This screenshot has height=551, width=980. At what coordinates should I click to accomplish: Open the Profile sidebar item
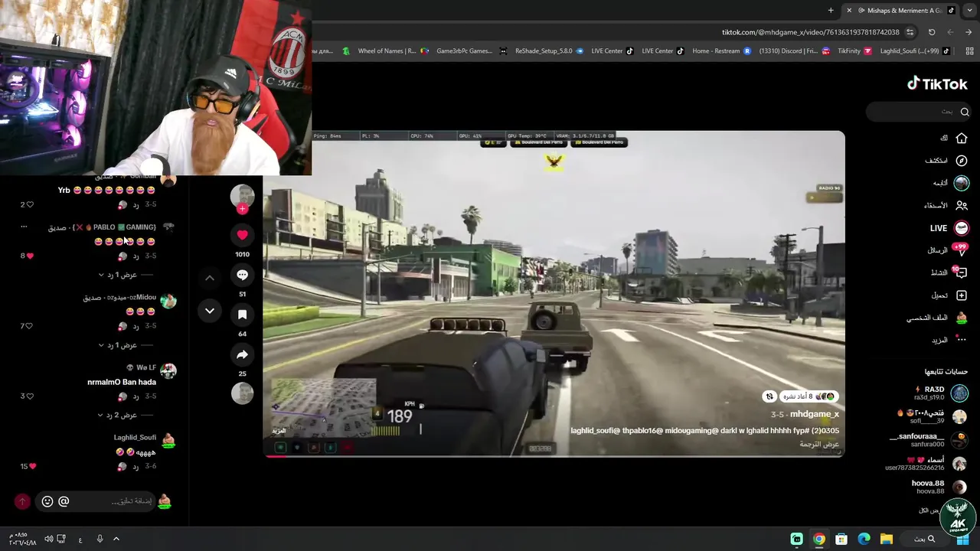coord(937,318)
